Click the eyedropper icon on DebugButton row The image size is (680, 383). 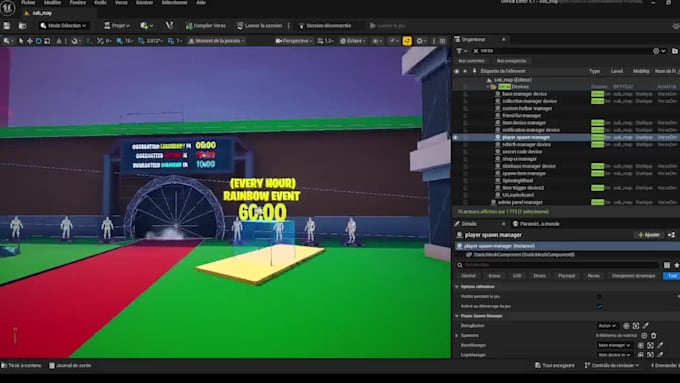tap(646, 326)
